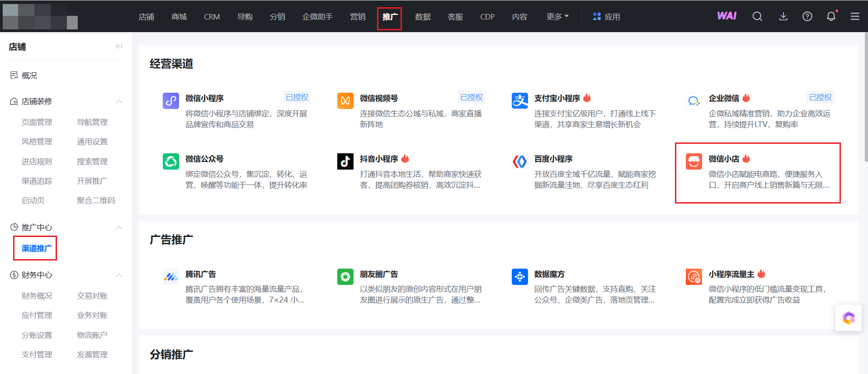This screenshot has height=374, width=868.
Task: Click the help question mark icon
Action: (807, 17)
